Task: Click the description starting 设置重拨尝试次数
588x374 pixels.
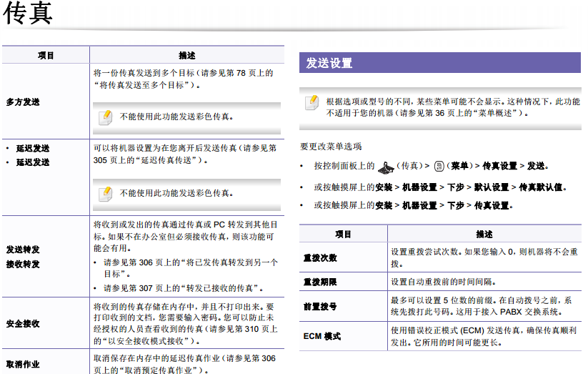Action: click(484, 257)
